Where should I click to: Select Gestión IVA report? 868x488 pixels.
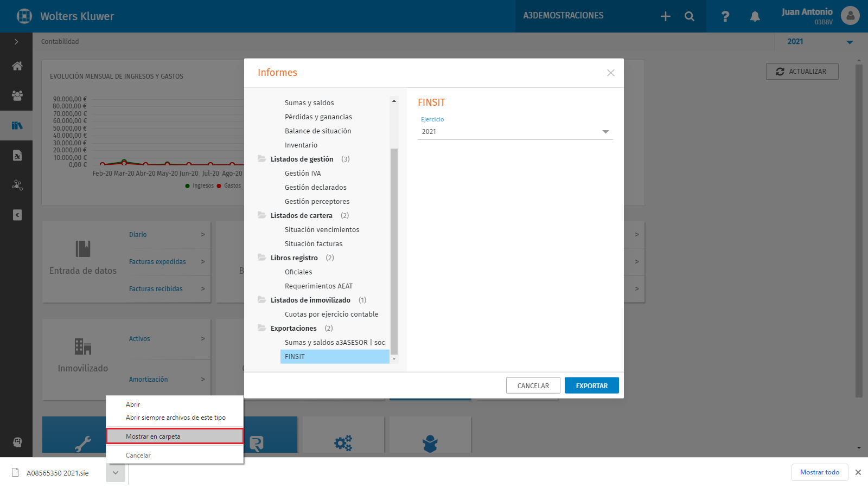tap(303, 174)
